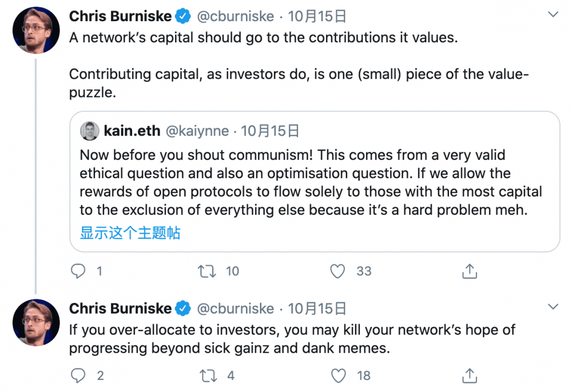Click kain.eth's small avatar in quoted tweet
The height and width of the screenshot is (392, 572).
[89, 131]
